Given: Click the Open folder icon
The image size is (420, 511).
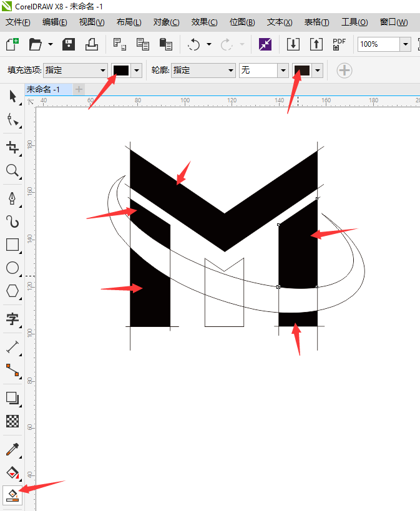Looking at the screenshot, I should click(35, 44).
